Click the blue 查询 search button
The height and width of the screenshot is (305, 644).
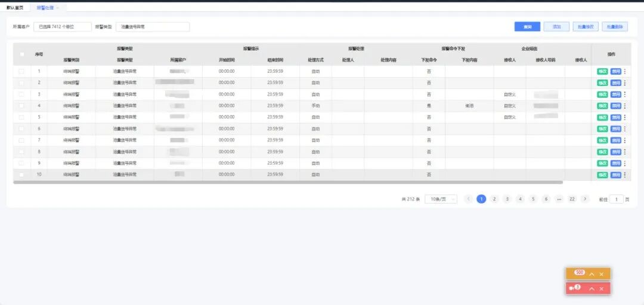point(527,27)
